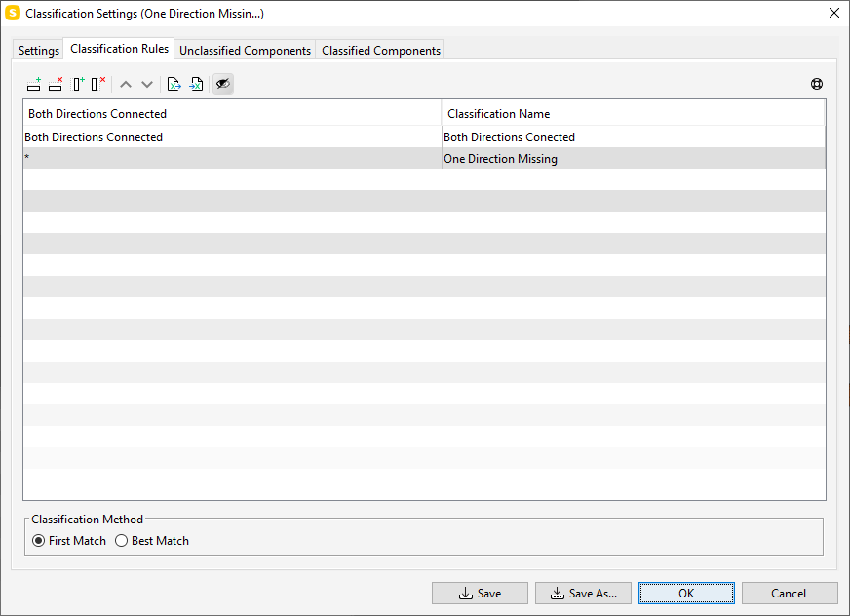Click the Save button
The height and width of the screenshot is (616, 850).
[x=480, y=594]
